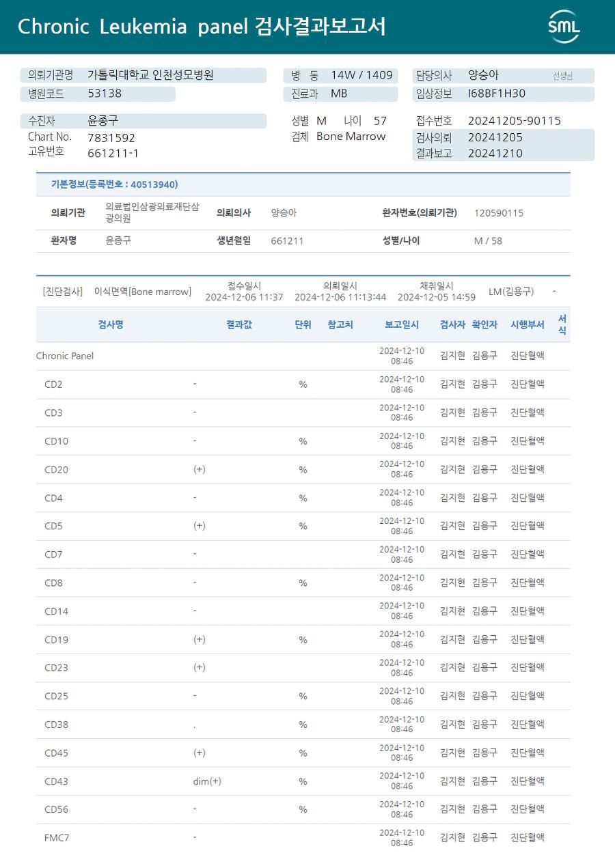Click the 'CD8' test name
615x868 pixels.
53,583
